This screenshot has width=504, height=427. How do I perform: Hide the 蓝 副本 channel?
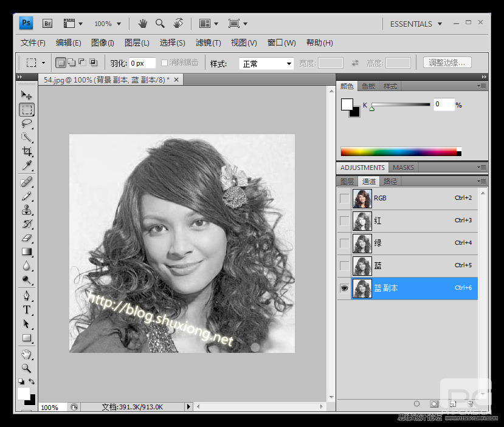pyautogui.click(x=344, y=289)
